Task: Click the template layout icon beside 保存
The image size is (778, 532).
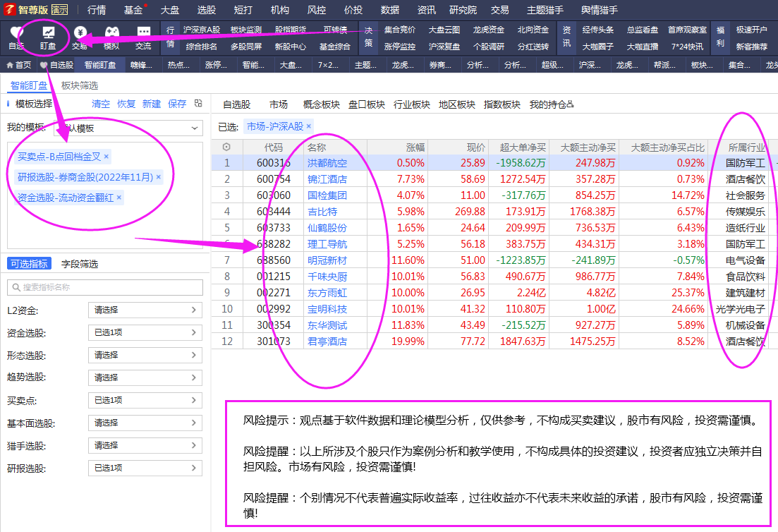Action: pos(198,103)
